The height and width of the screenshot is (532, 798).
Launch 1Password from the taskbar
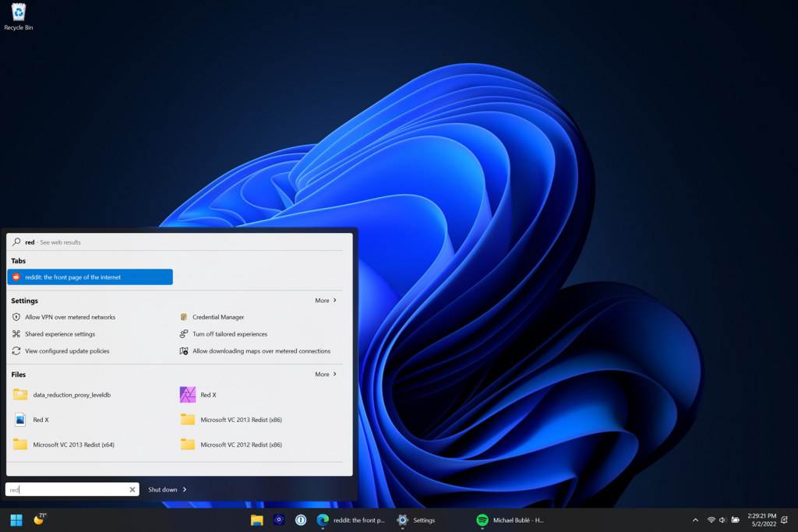point(301,520)
